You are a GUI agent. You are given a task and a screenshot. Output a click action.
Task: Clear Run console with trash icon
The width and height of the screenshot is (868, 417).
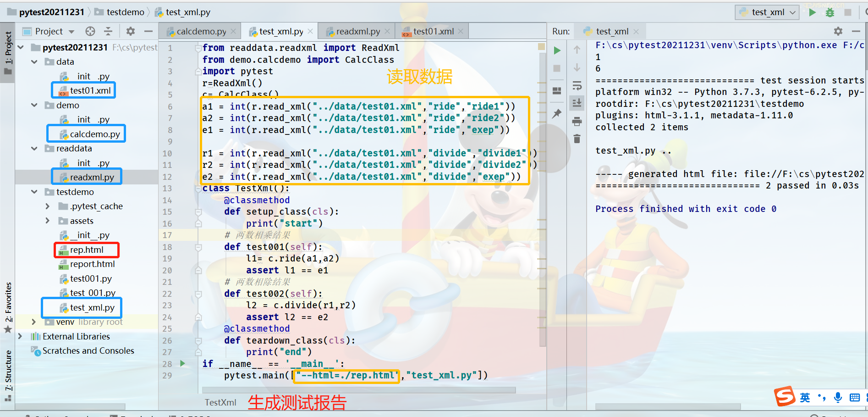pyautogui.click(x=577, y=139)
